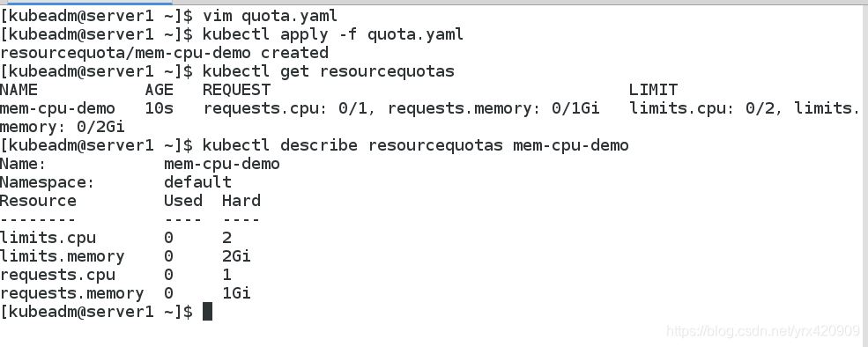Viewport: 868px width, 347px height.
Task: Click the 'Hard' column heading
Action: [x=241, y=200]
